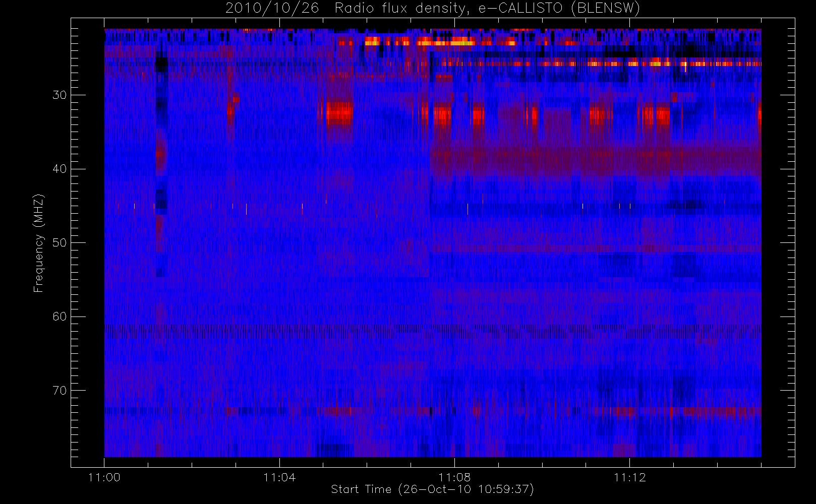
Task: Click the 50 MHz frequency tick label
Action: coord(60,243)
